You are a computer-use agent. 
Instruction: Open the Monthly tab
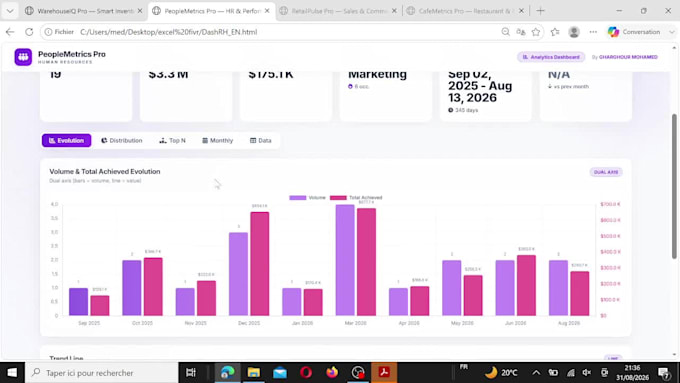coord(218,141)
